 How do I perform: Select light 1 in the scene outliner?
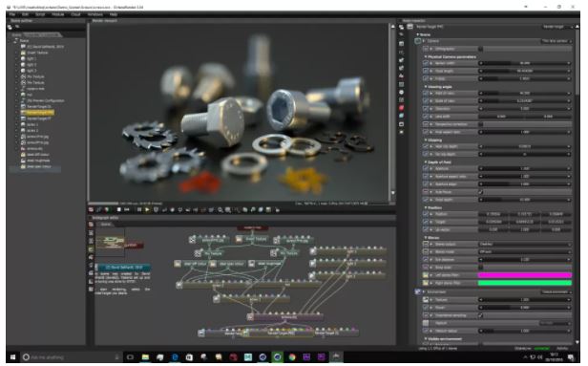pos(31,58)
